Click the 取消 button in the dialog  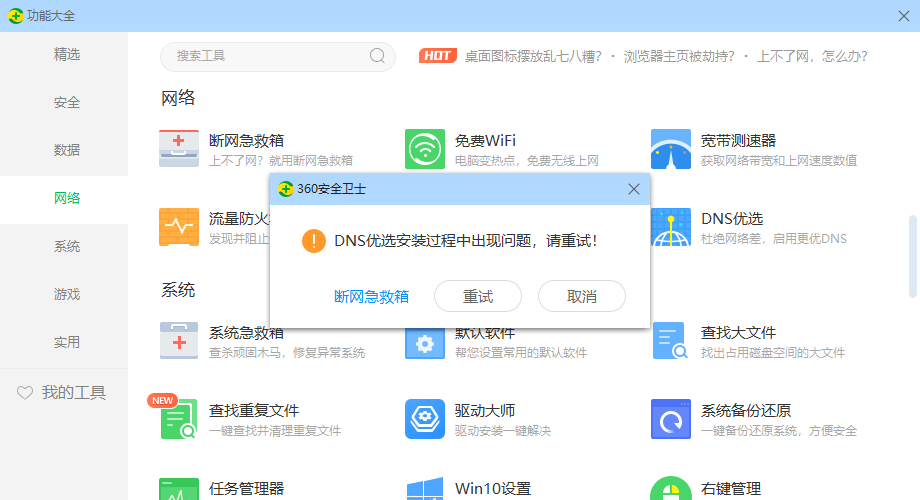[x=581, y=296]
